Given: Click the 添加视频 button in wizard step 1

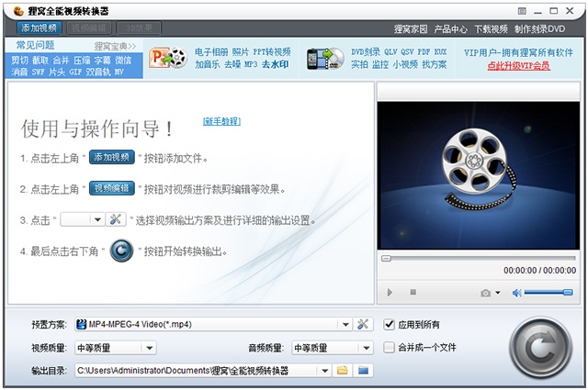Looking at the screenshot, I should click(x=112, y=157).
